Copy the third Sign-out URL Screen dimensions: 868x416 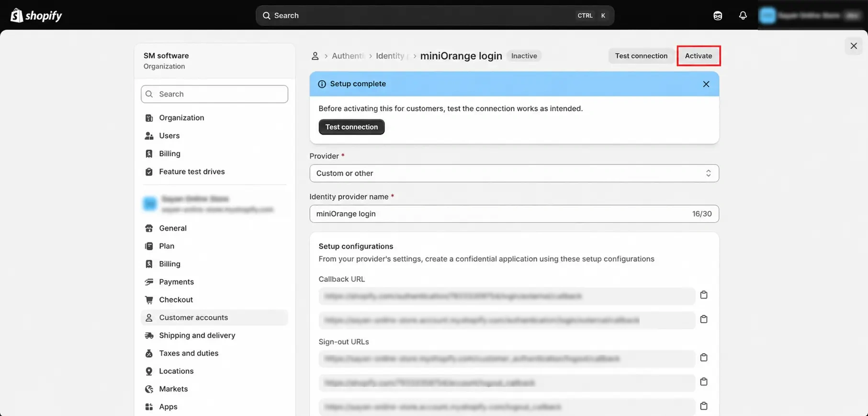click(x=703, y=406)
